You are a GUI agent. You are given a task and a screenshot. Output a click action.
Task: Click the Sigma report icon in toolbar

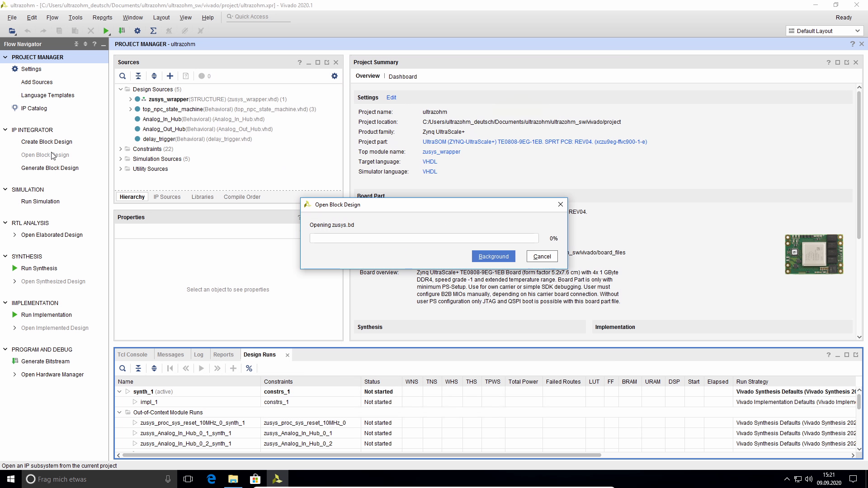(x=153, y=31)
